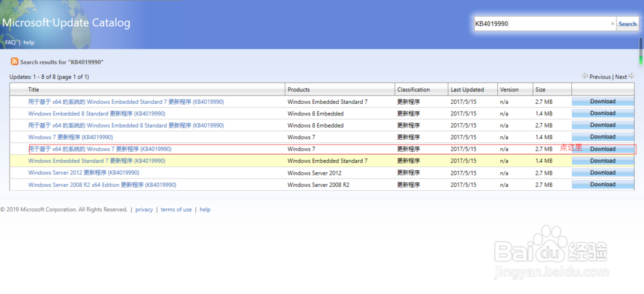This screenshot has width=644, height=294.
Task: Click the Next arrow icon
Action: [631, 76]
